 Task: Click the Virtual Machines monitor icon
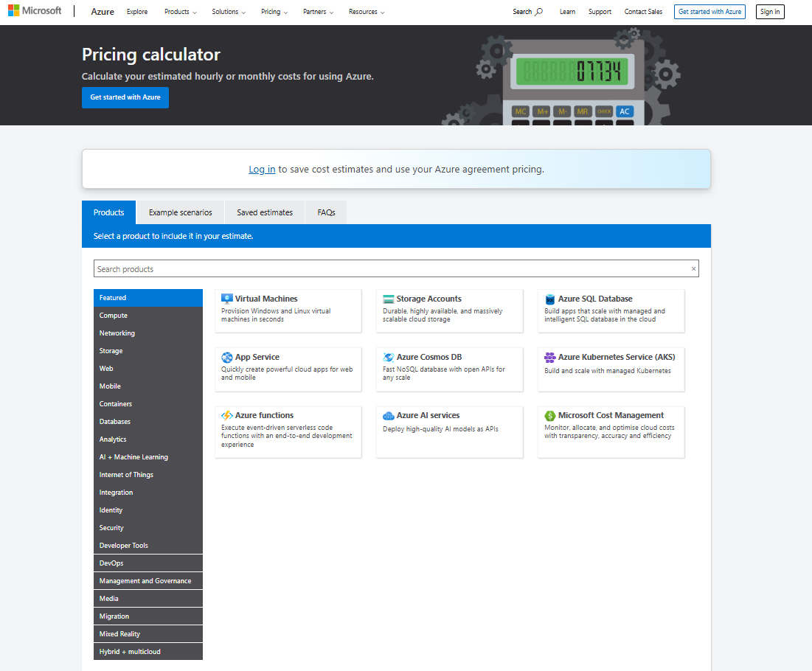[x=227, y=299]
